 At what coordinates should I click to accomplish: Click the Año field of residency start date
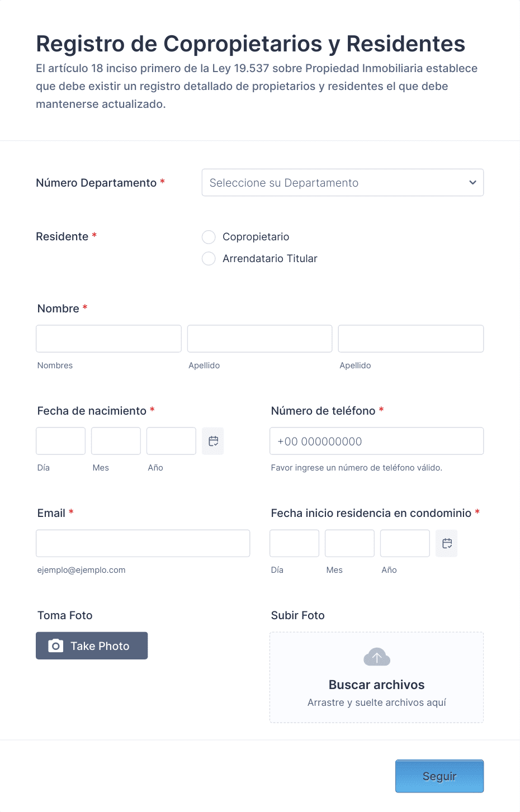(x=405, y=543)
